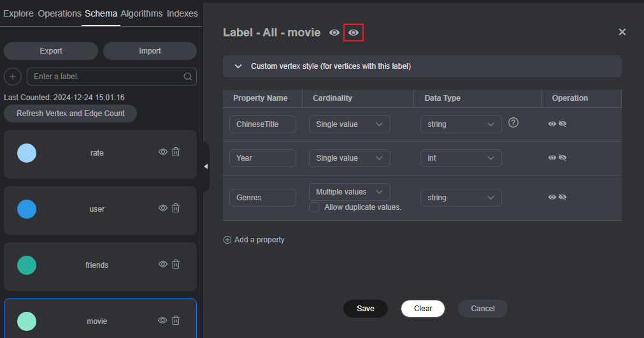The width and height of the screenshot is (644, 338).
Task: Click the Clear button
Action: coord(423,309)
